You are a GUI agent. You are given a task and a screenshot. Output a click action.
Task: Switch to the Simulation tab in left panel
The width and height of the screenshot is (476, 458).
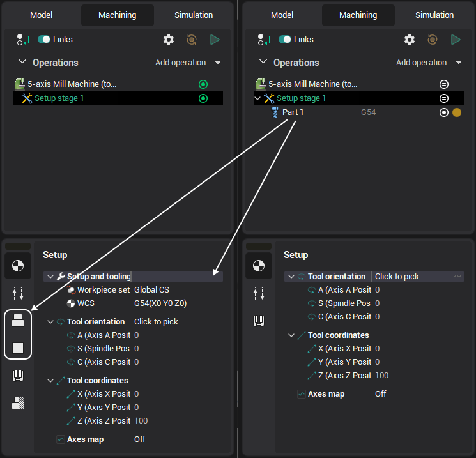[x=194, y=15]
